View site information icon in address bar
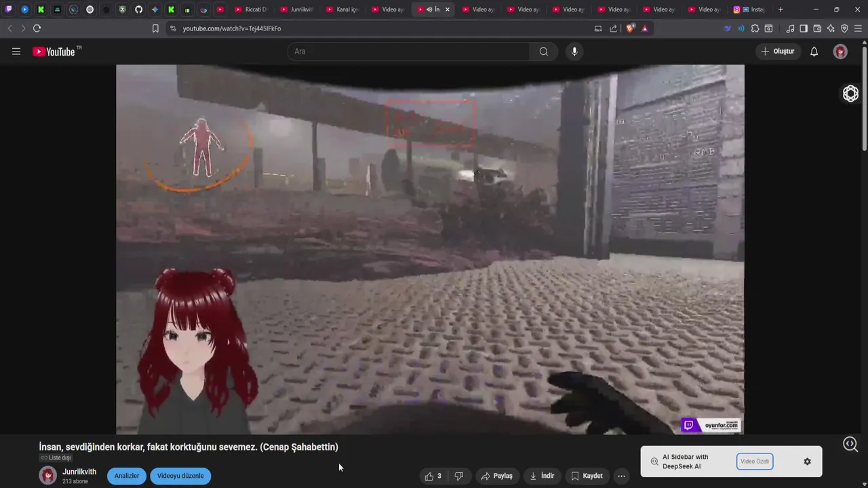Viewport: 868px width, 488px height. point(173,28)
